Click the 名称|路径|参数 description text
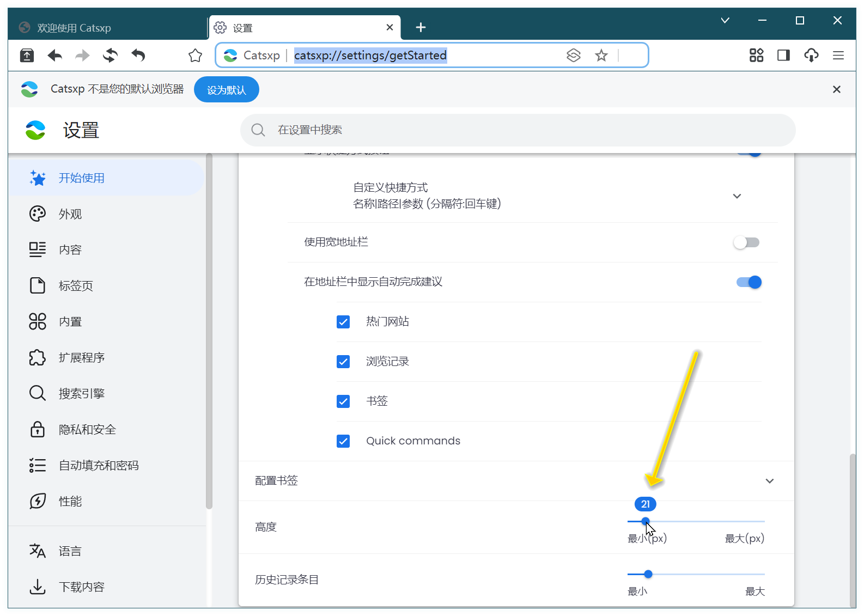The width and height of the screenshot is (864, 616). 427,204
